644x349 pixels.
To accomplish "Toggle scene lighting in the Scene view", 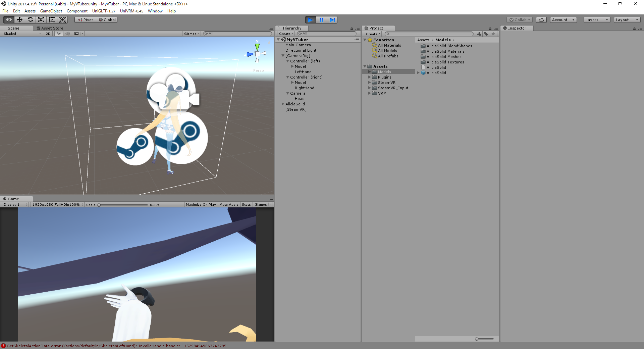I will tap(58, 34).
